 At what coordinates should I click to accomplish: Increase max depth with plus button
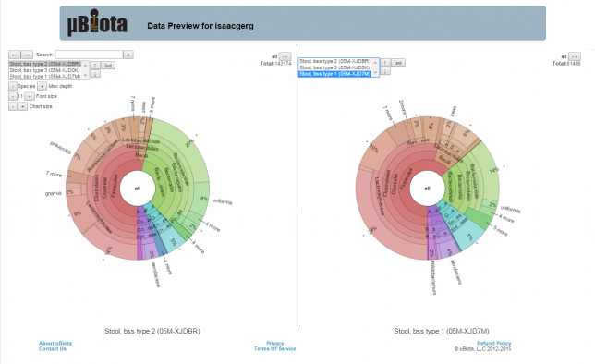click(42, 86)
